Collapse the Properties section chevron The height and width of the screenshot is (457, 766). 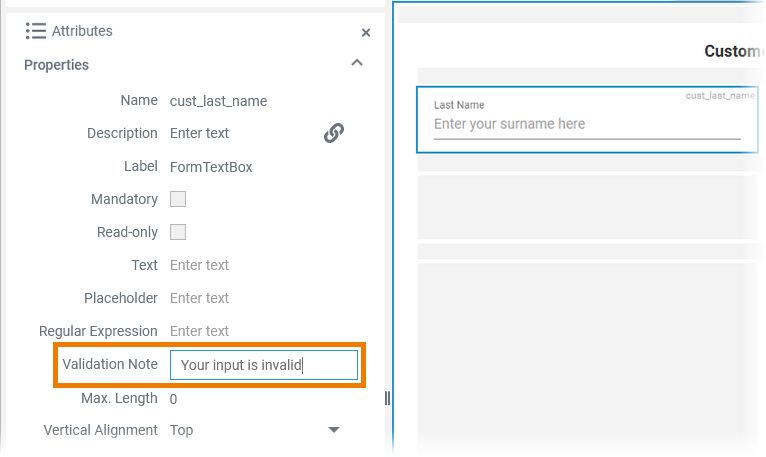click(x=357, y=63)
